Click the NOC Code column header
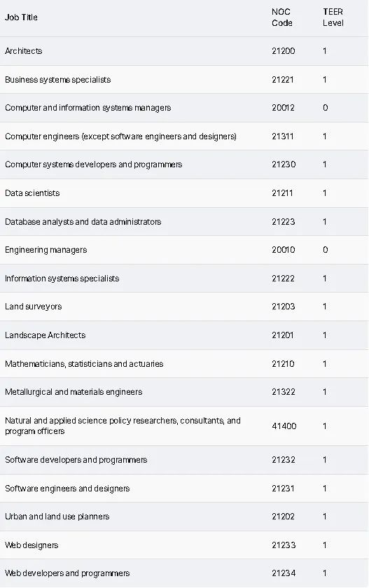This screenshot has width=369, height=588. (282, 17)
